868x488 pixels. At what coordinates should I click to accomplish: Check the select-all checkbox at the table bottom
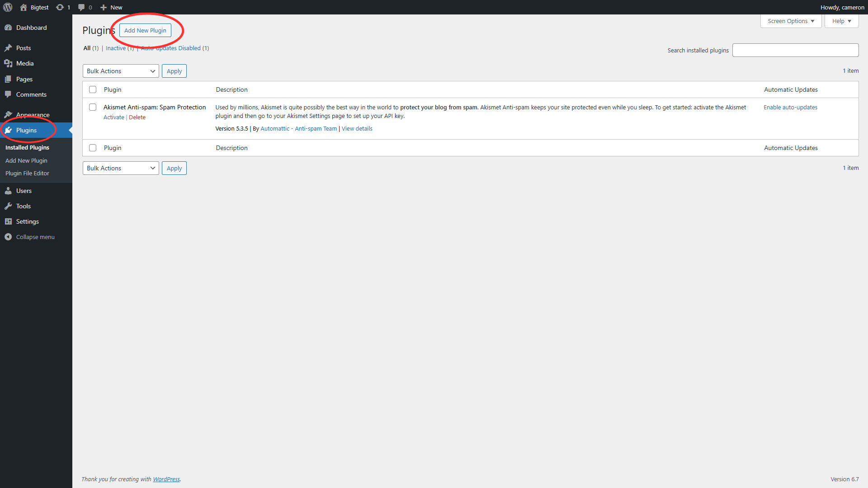click(93, 148)
